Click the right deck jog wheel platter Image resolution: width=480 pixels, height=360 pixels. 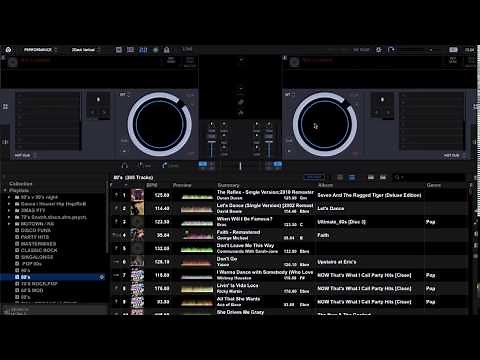[x=325, y=124]
